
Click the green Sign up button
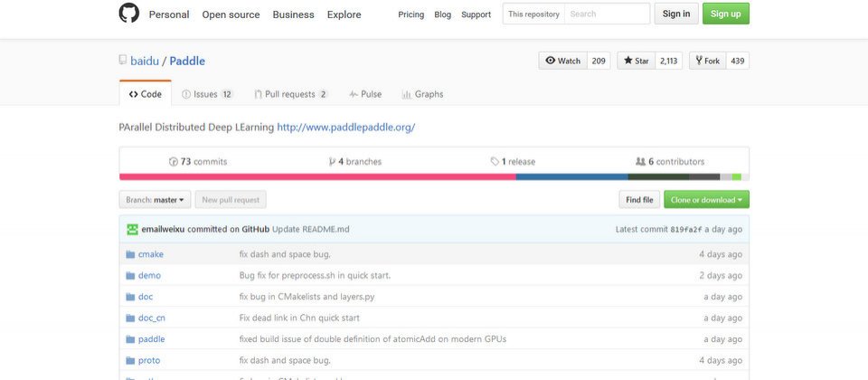click(726, 14)
